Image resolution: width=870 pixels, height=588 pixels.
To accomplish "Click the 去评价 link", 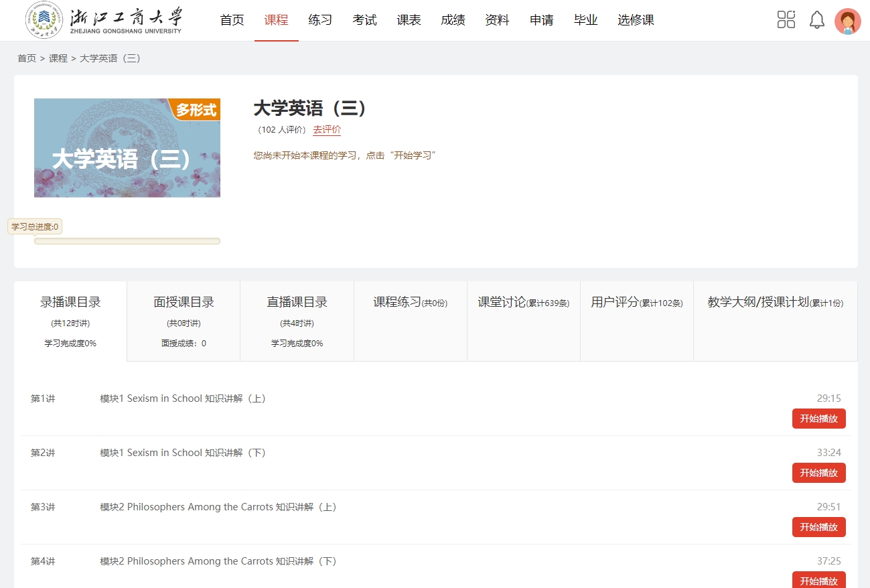I will 327,130.
